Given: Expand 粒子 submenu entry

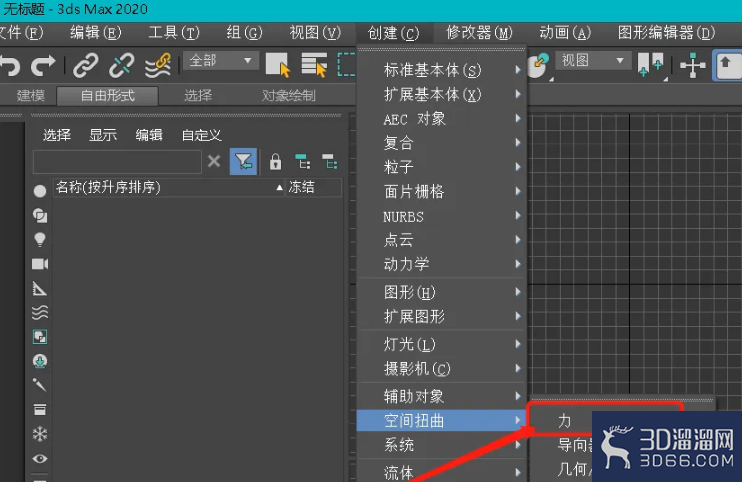Looking at the screenshot, I should 442,167.
